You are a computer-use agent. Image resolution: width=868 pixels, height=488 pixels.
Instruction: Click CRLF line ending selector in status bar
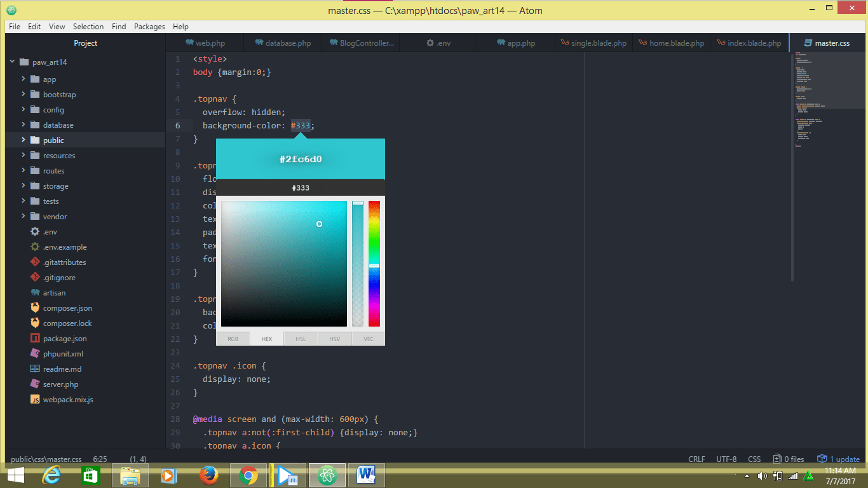pyautogui.click(x=696, y=458)
